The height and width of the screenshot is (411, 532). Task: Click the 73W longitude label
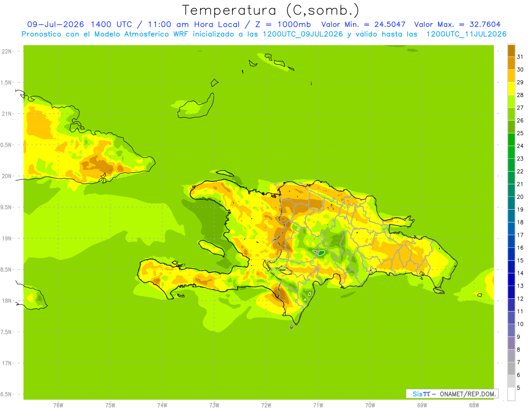point(214,405)
